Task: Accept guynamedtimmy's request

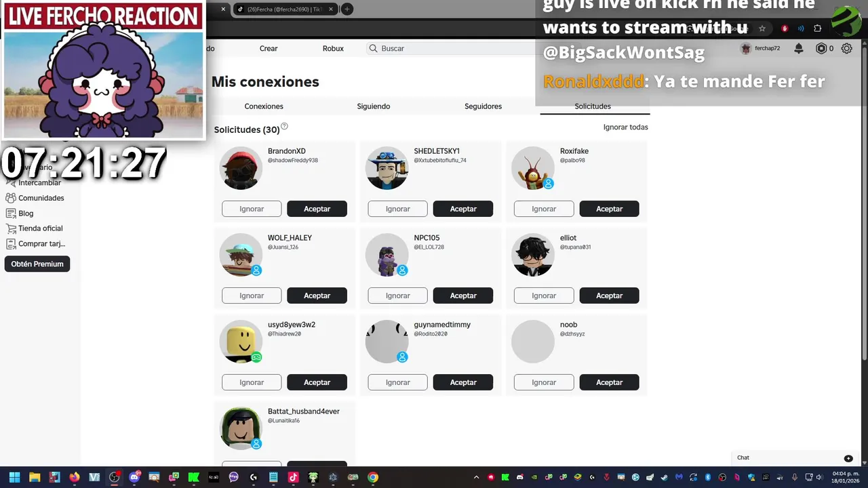Action: pyautogui.click(x=463, y=382)
